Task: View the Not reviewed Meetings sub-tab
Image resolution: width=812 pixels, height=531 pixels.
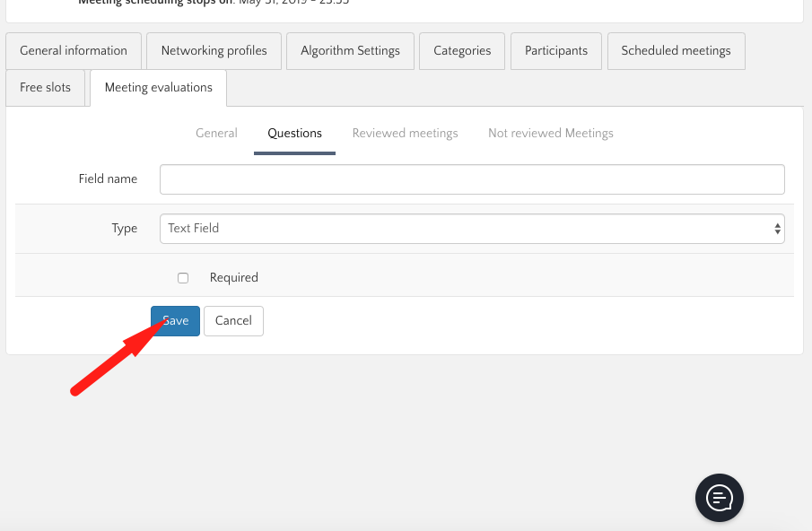Action: pyautogui.click(x=550, y=134)
